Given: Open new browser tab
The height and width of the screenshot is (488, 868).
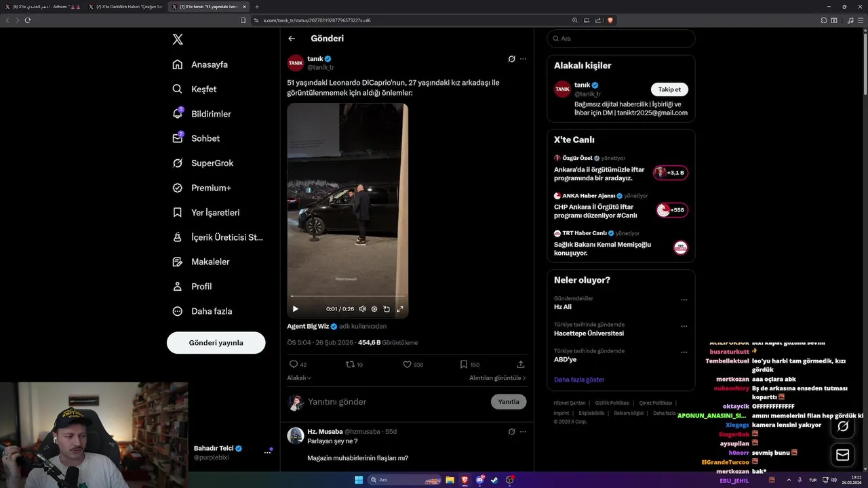Looking at the screenshot, I should (257, 6).
